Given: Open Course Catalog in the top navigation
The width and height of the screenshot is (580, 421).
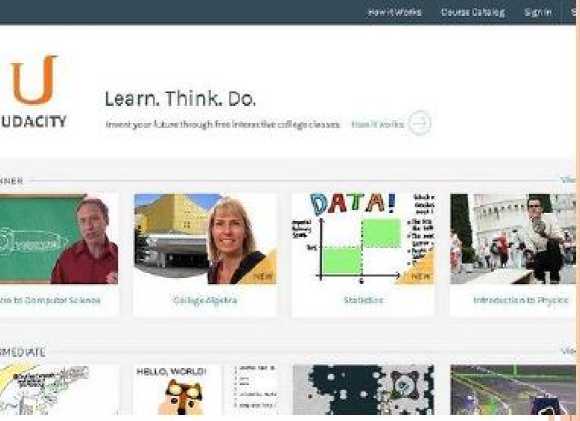Looking at the screenshot, I should pos(472,12).
